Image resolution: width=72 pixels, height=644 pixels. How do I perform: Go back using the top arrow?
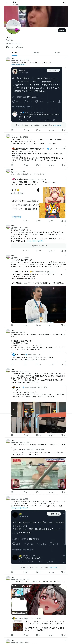coord(7,3)
